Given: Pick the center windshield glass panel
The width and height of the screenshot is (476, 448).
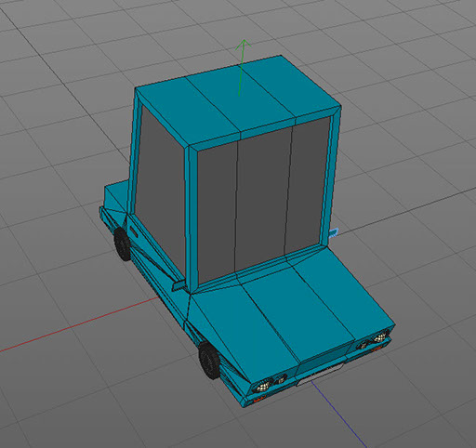Looking at the screenshot, I should click(263, 199).
